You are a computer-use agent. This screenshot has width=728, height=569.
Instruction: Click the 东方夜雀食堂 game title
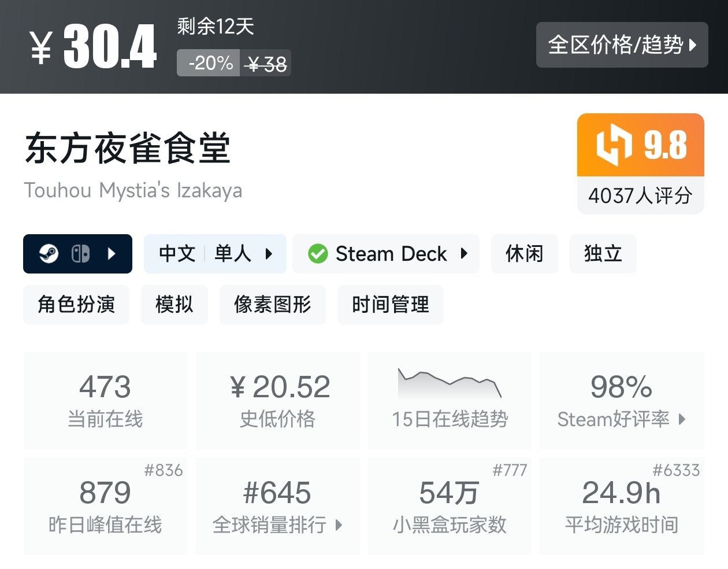click(128, 148)
